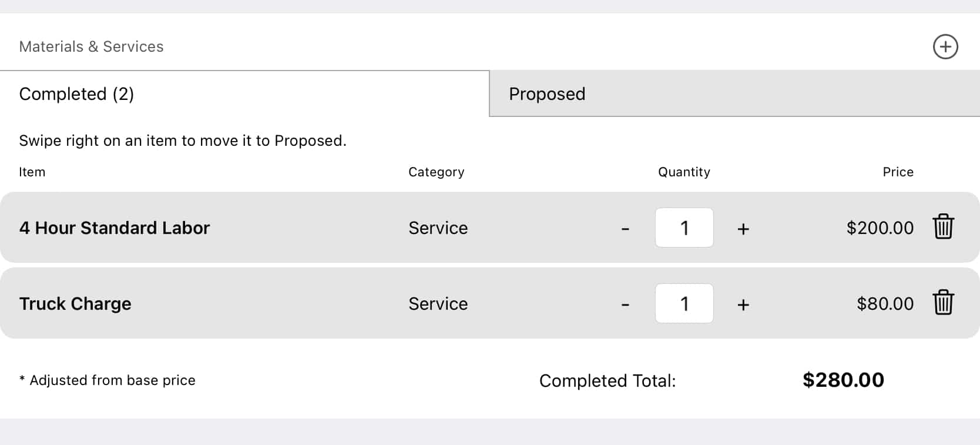
Task: Click the $280.00 Completed Total amount
Action: click(843, 380)
